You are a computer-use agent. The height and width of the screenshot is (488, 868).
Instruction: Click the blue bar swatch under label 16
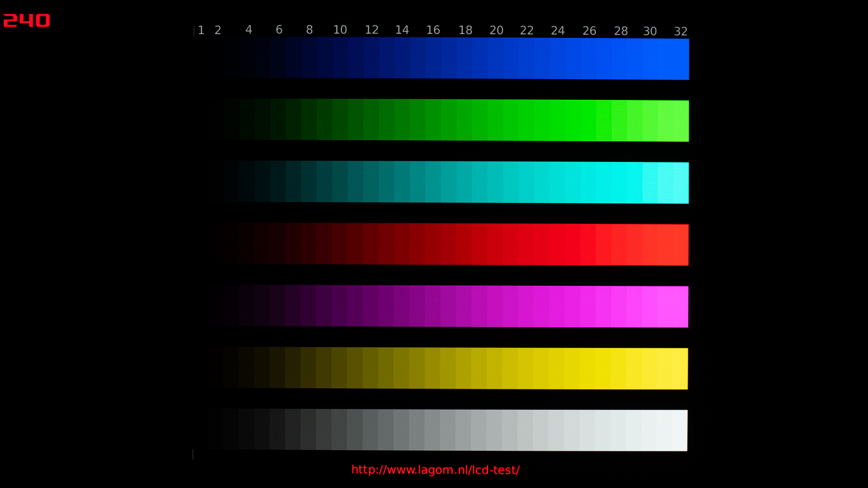coord(433,58)
